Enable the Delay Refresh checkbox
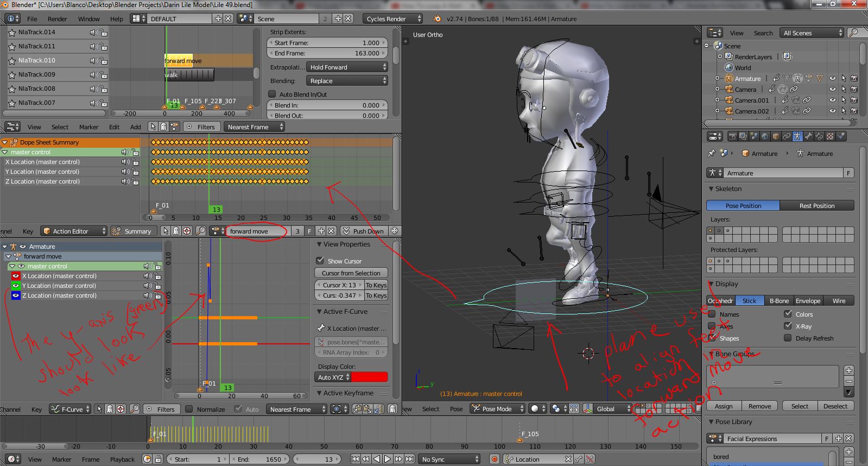This screenshot has width=868, height=466. coord(788,338)
